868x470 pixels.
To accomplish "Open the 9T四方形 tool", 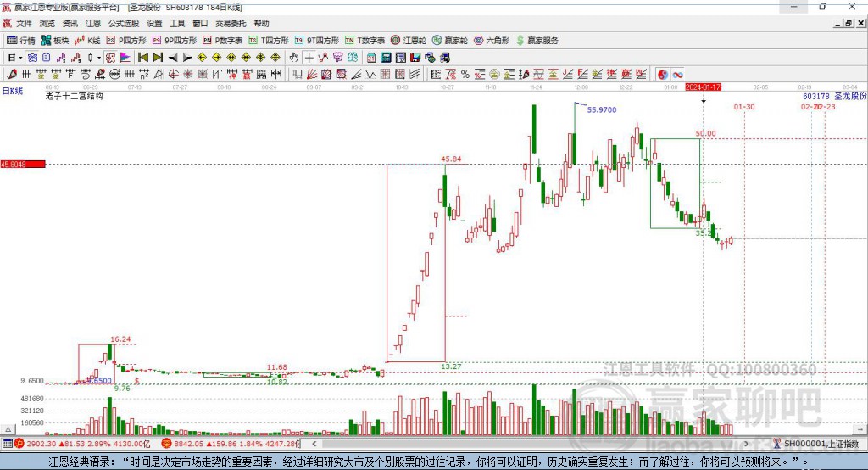I will click(317, 41).
